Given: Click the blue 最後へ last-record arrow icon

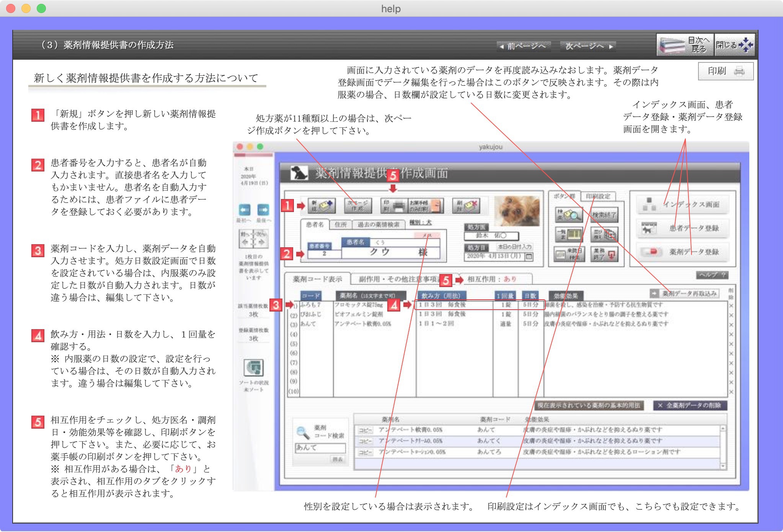Looking at the screenshot, I should tap(263, 210).
